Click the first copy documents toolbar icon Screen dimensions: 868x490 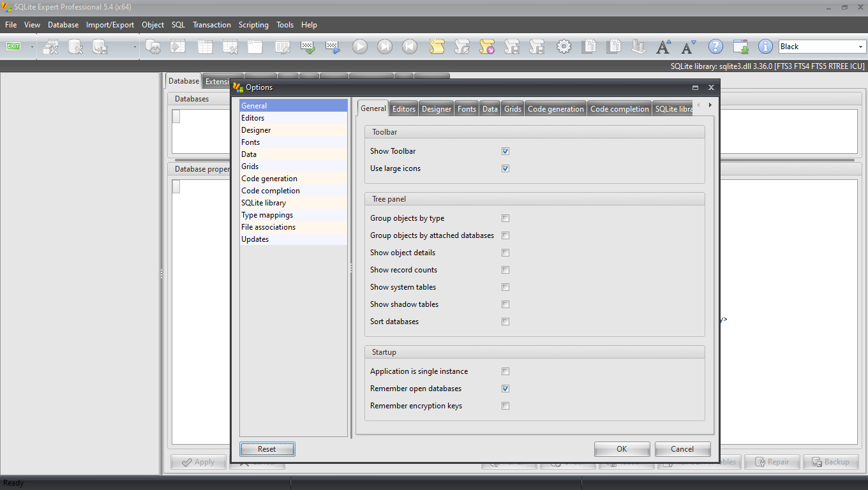coord(588,47)
